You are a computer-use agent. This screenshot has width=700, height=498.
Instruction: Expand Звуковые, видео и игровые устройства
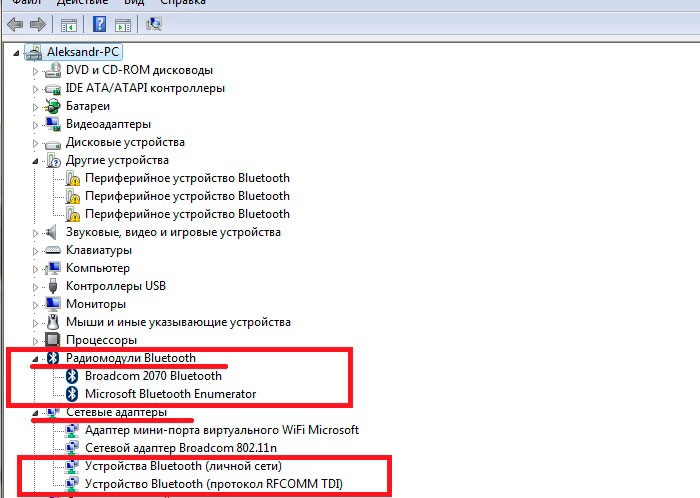(35, 233)
